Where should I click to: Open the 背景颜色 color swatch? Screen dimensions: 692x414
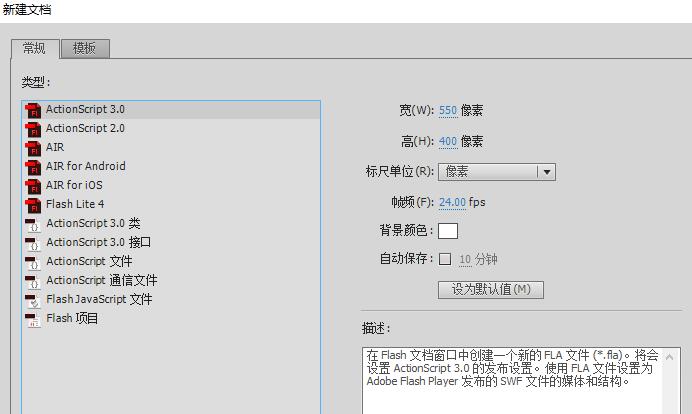[448, 231]
